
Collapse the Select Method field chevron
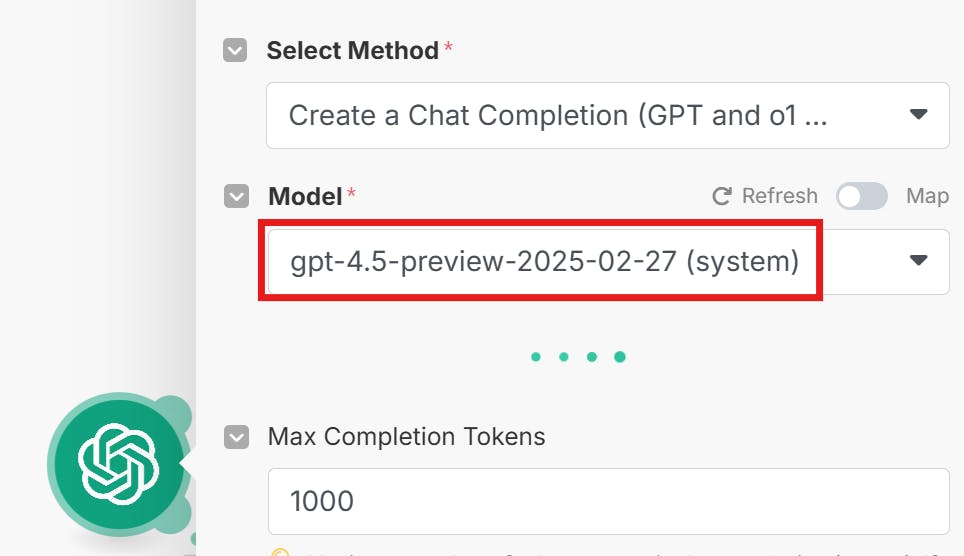pos(235,51)
